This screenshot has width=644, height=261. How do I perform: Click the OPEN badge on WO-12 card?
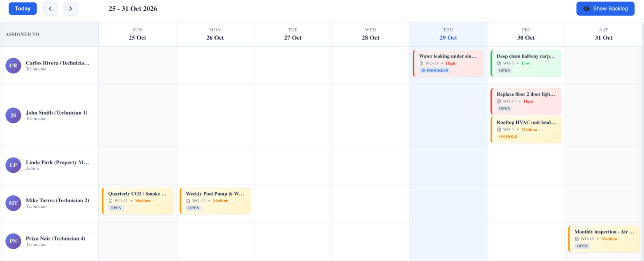116,208
